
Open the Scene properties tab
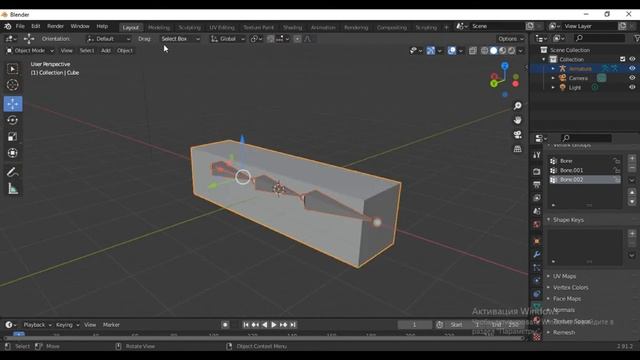[x=537, y=211]
